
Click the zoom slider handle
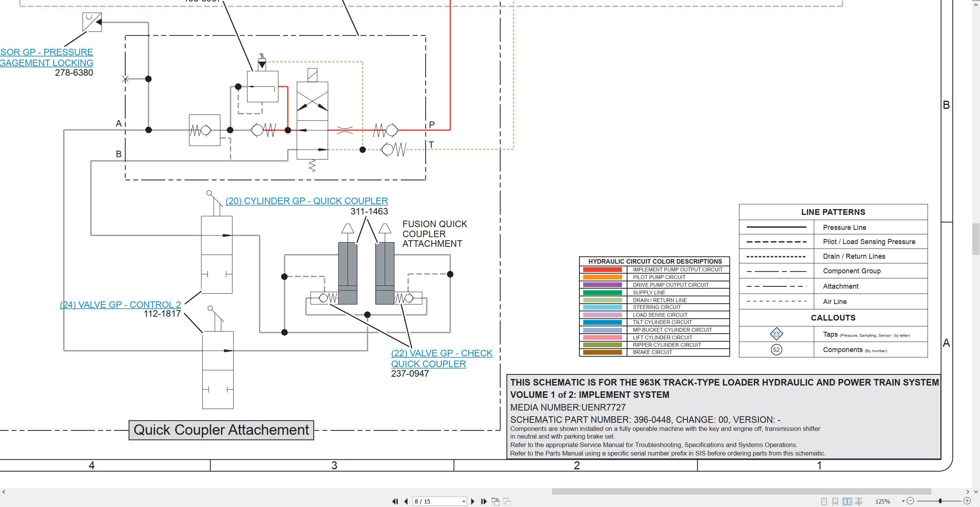[940, 501]
